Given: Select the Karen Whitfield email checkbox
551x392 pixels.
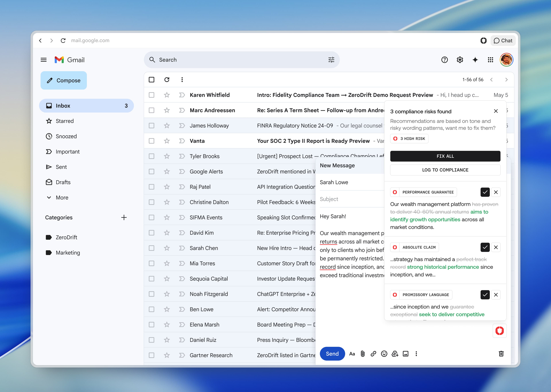Looking at the screenshot, I should point(152,95).
